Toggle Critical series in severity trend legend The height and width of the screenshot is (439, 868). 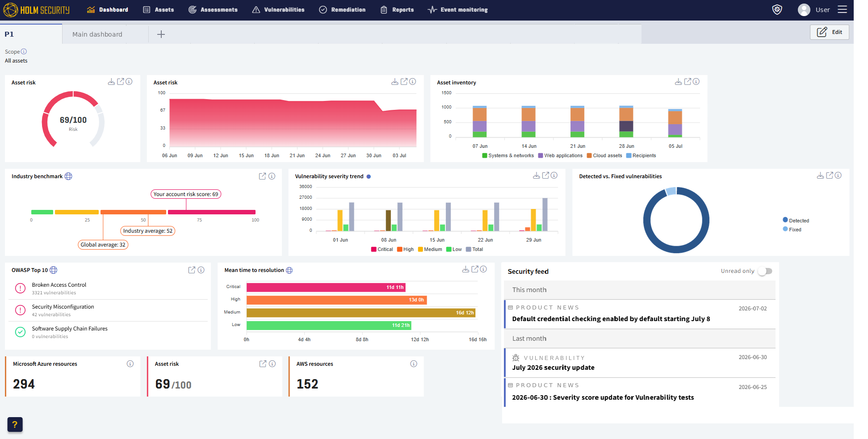pyautogui.click(x=382, y=250)
